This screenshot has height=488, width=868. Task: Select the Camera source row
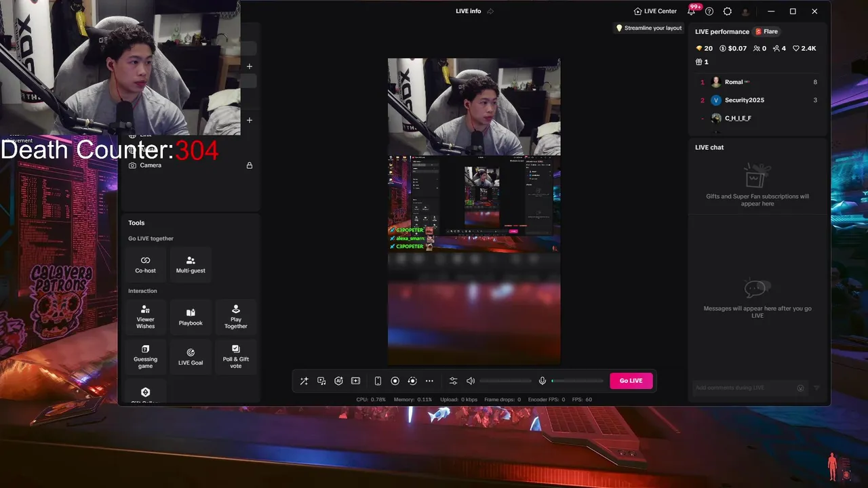pyautogui.click(x=191, y=165)
